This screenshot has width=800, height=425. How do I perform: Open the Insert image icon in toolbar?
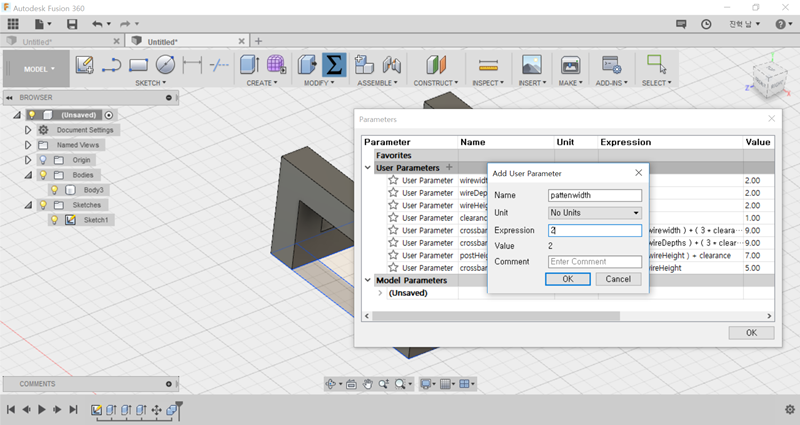tap(532, 65)
